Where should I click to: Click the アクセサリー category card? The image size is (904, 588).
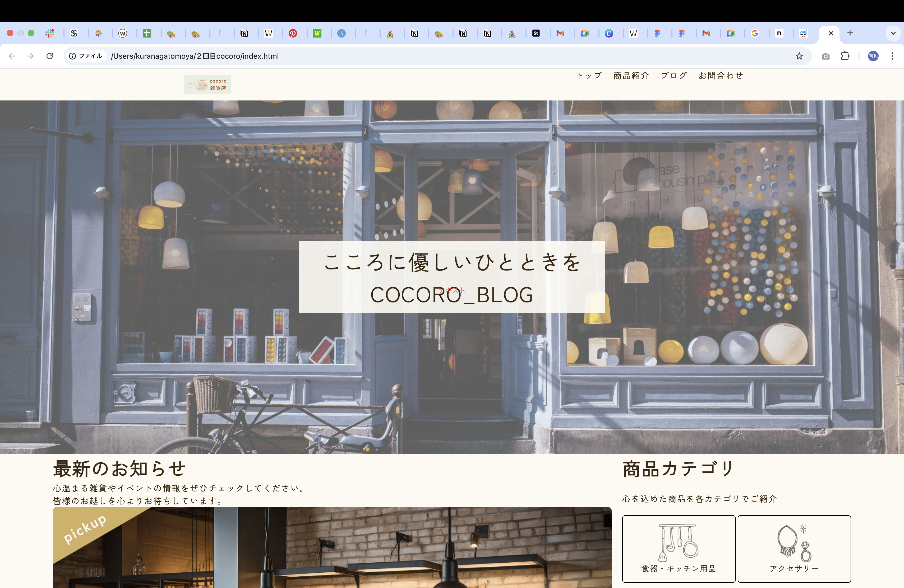point(794,548)
